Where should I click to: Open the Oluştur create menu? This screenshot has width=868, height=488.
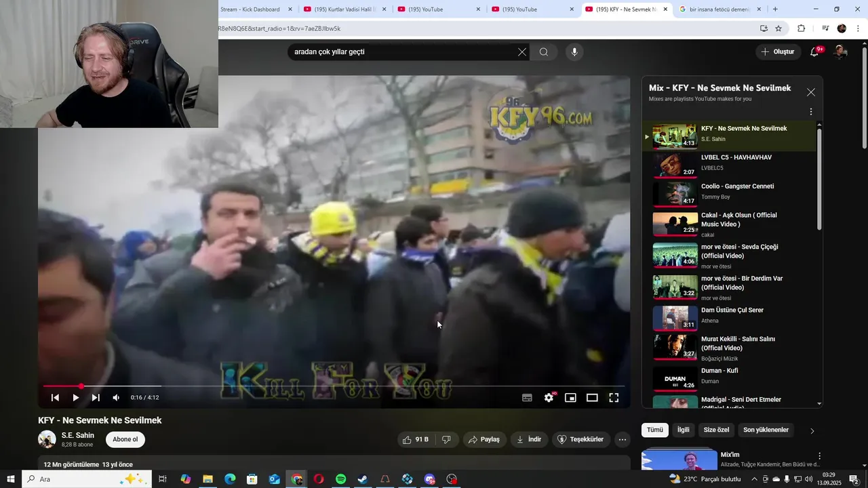(778, 52)
